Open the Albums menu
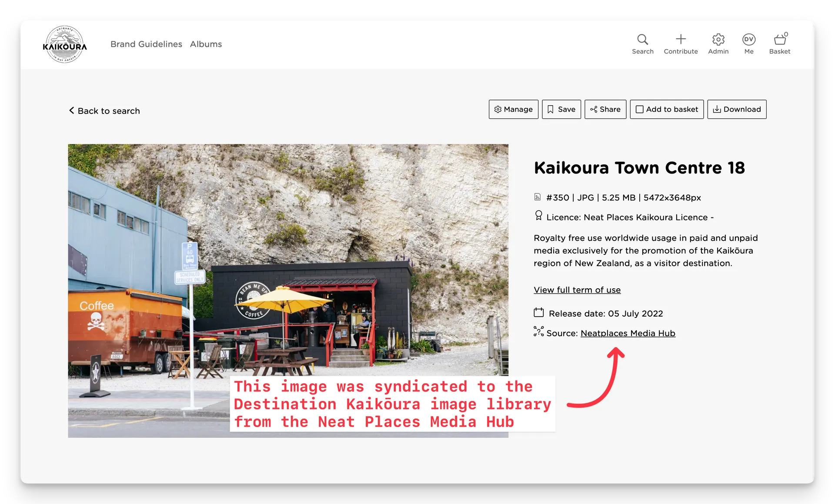Screen dimensions: 835x504 tap(206, 44)
